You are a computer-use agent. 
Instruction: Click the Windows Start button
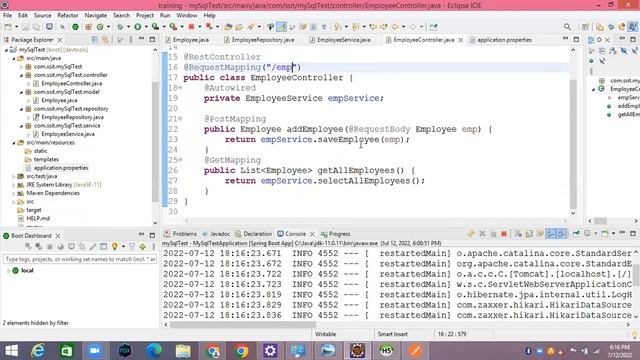11,351
